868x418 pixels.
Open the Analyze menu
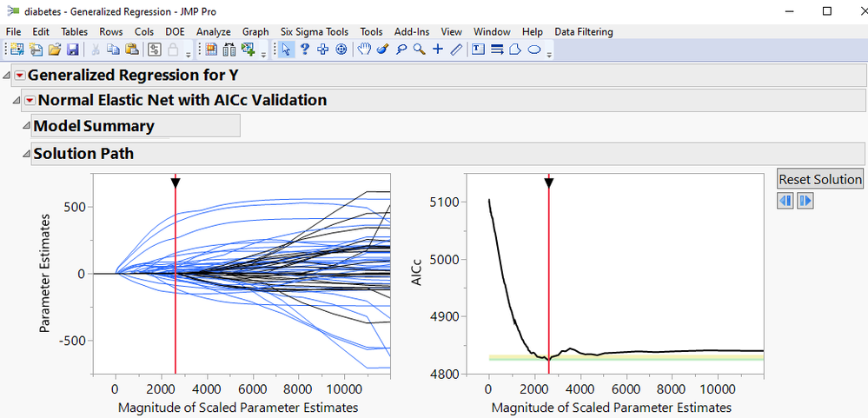tap(213, 31)
